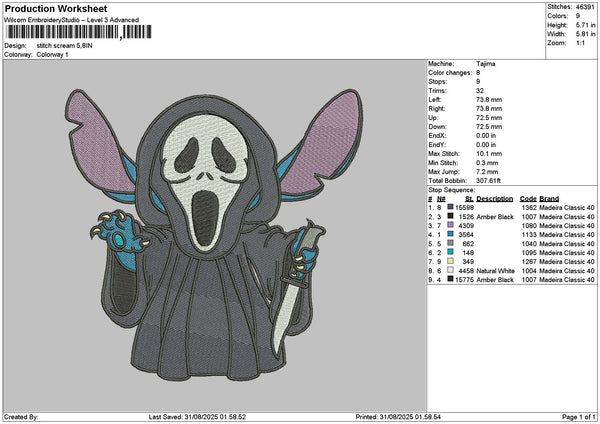Image resolution: width=600 pixels, height=424 pixels.
Task: Click the Machine value "Tajima"
Action: [x=486, y=64]
